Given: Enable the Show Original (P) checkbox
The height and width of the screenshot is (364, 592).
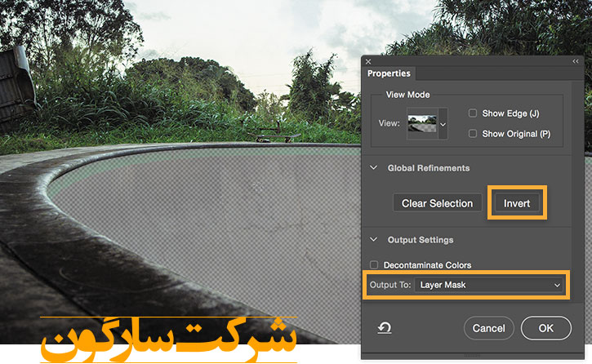Looking at the screenshot, I should (x=473, y=133).
